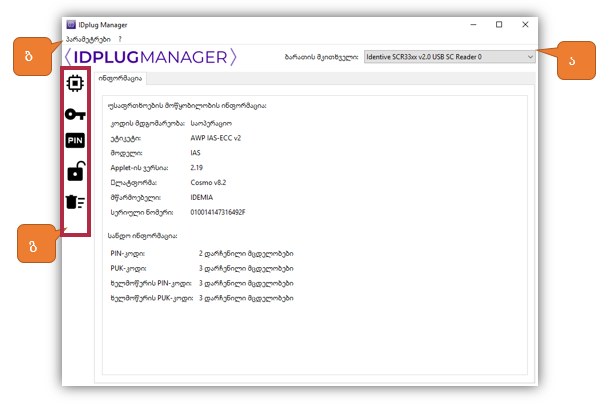Select the trash delete icon in sidebar
This screenshot has width=610, height=417.
pyautogui.click(x=75, y=203)
